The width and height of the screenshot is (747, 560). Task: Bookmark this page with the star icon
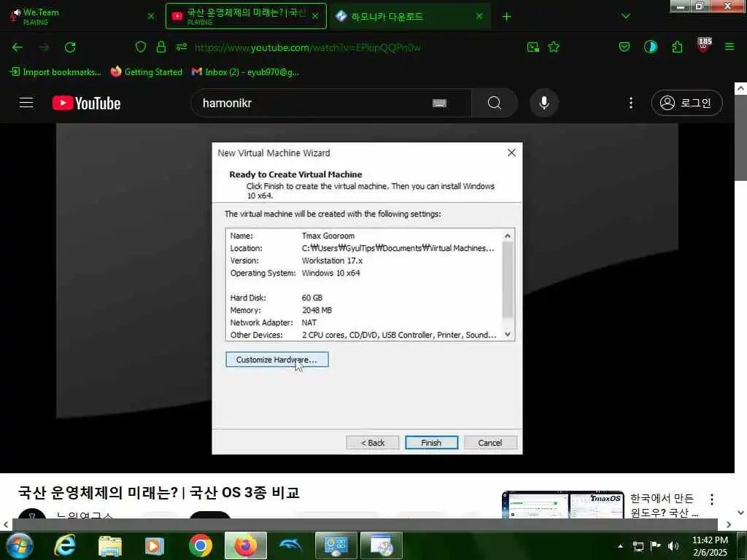pyautogui.click(x=554, y=47)
